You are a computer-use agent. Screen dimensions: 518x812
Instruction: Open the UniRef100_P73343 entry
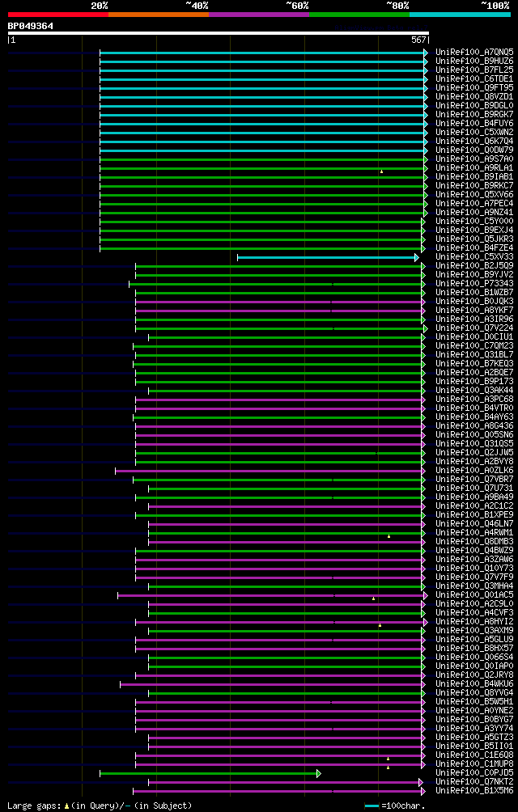(474, 284)
